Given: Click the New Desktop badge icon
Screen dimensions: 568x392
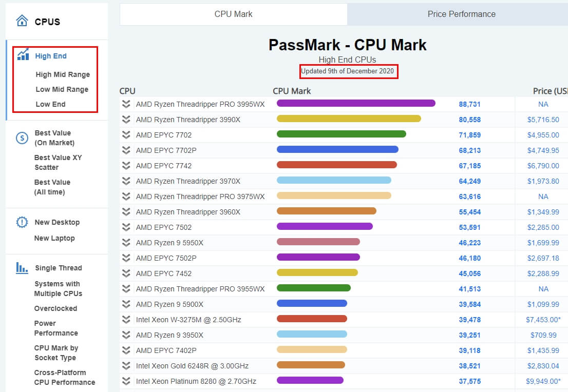Looking at the screenshot, I should (x=22, y=222).
